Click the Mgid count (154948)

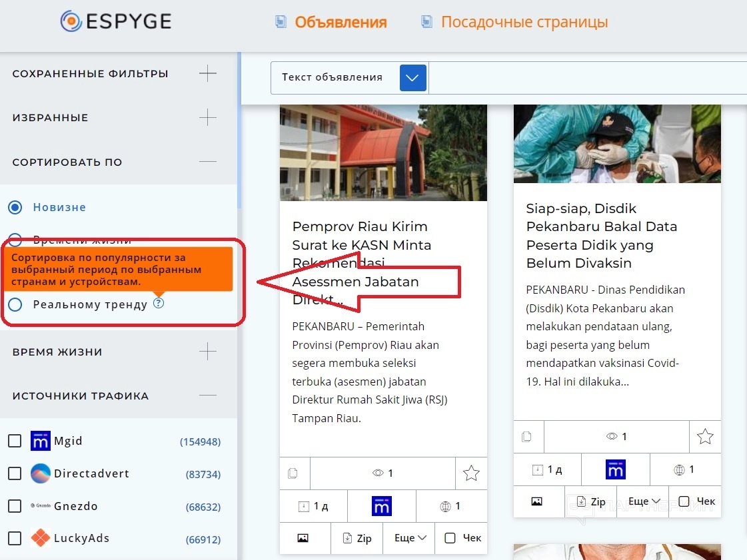click(x=200, y=442)
